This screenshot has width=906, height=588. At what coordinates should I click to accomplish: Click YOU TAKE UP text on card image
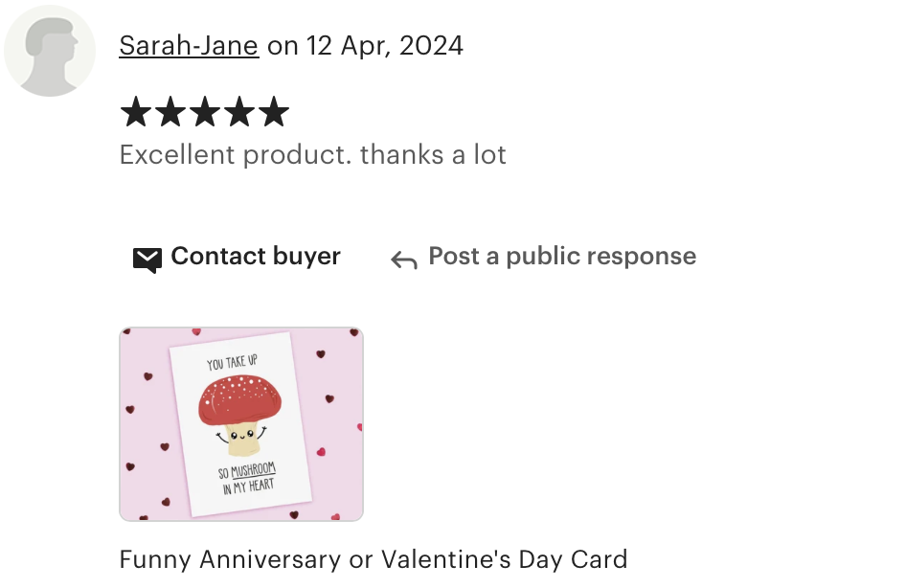click(x=233, y=362)
